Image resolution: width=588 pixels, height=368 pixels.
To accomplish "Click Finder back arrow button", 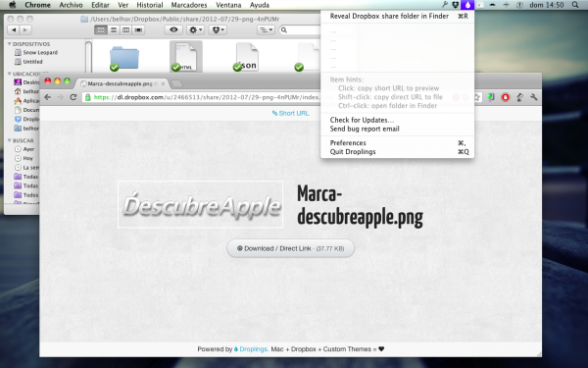I will pos(14,29).
